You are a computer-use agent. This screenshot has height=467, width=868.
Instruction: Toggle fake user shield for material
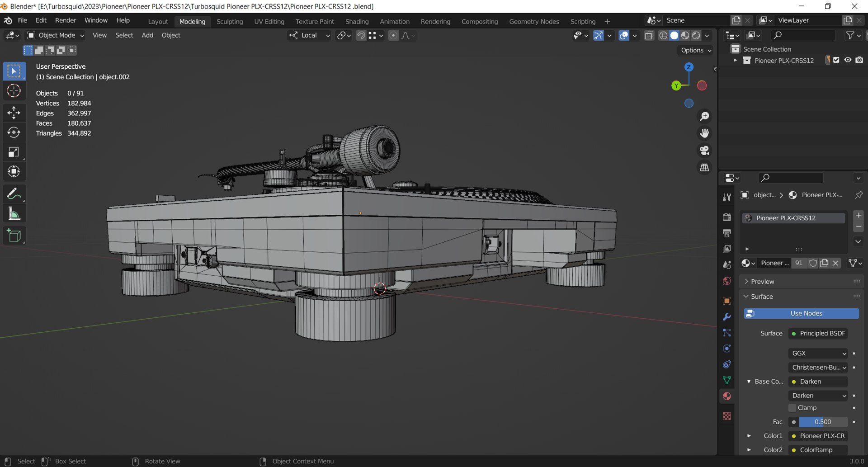click(x=813, y=263)
